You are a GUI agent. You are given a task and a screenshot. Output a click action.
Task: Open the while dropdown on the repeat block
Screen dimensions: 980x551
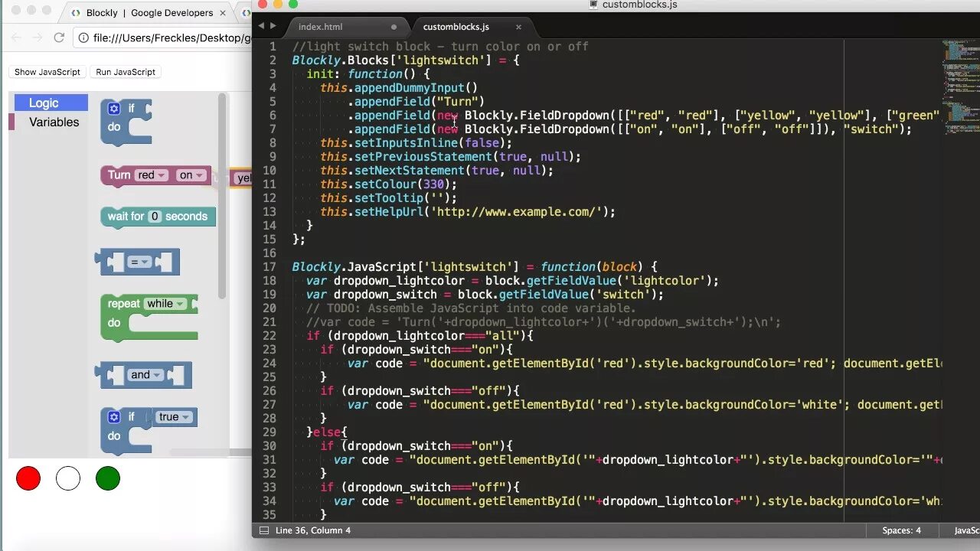click(x=165, y=304)
